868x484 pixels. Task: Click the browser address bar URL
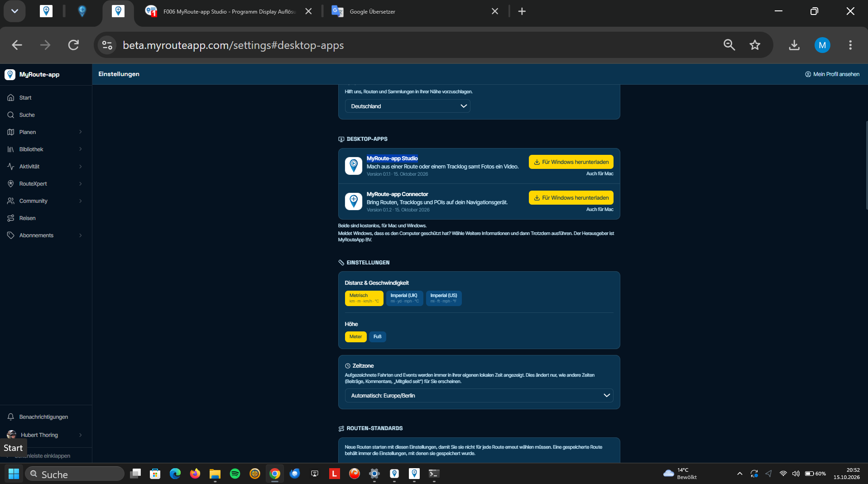(x=233, y=45)
